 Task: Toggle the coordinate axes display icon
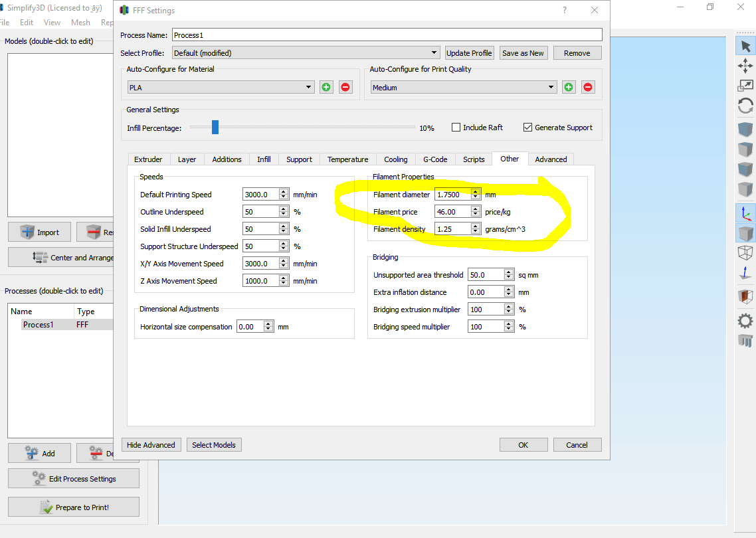click(x=745, y=214)
